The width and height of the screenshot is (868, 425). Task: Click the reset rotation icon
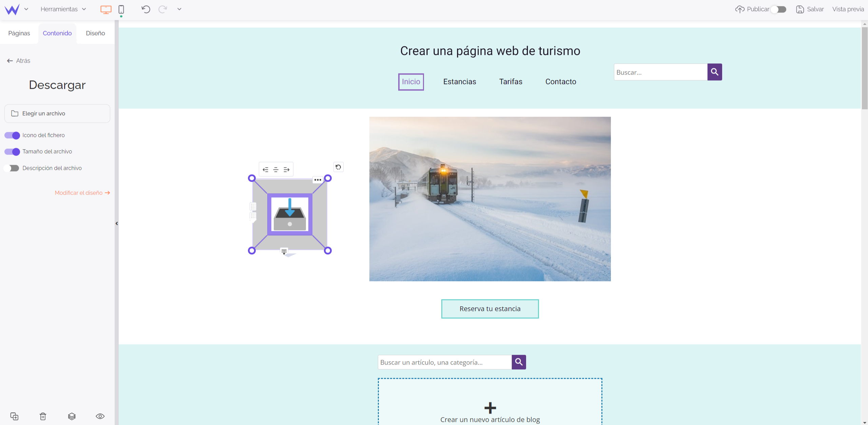pyautogui.click(x=338, y=167)
